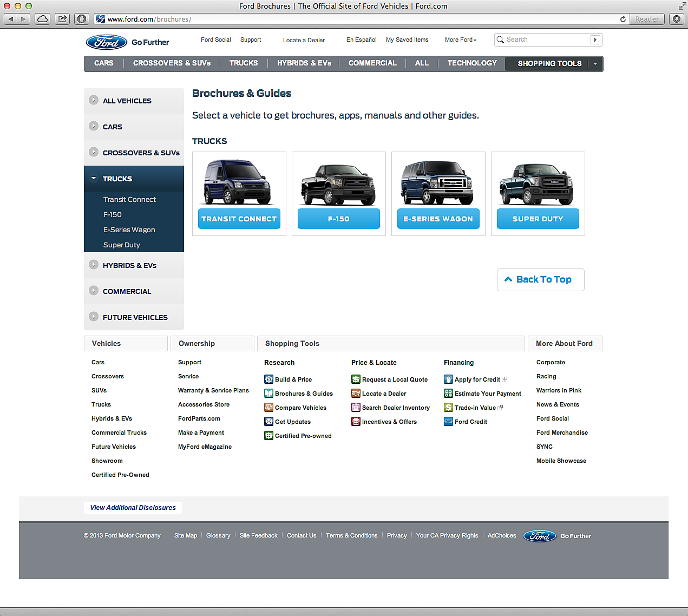Open the Shopping Tools dropdown arrow
This screenshot has height=616, width=688.
[x=595, y=64]
